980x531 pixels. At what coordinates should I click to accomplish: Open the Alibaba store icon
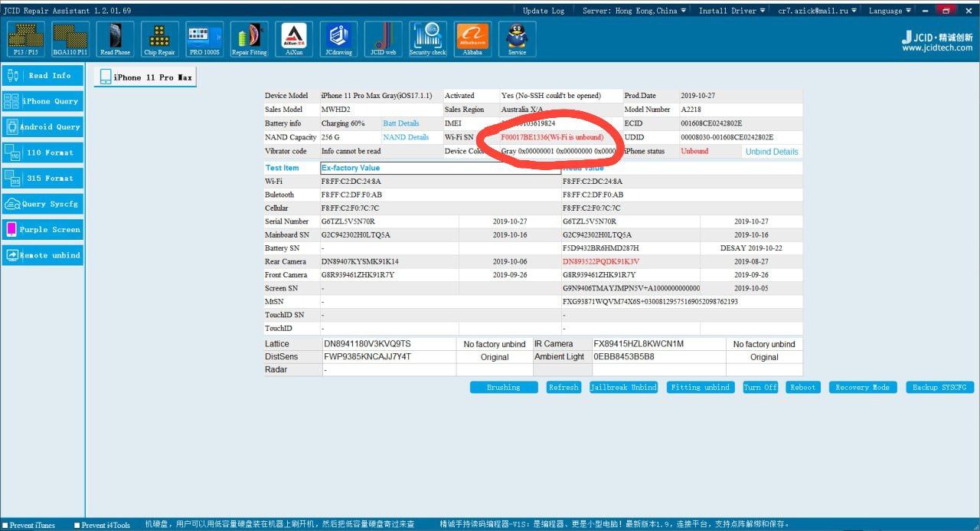(472, 38)
